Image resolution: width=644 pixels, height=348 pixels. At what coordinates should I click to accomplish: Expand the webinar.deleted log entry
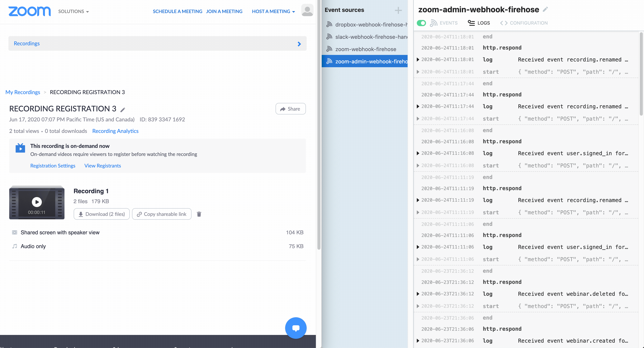(418, 294)
